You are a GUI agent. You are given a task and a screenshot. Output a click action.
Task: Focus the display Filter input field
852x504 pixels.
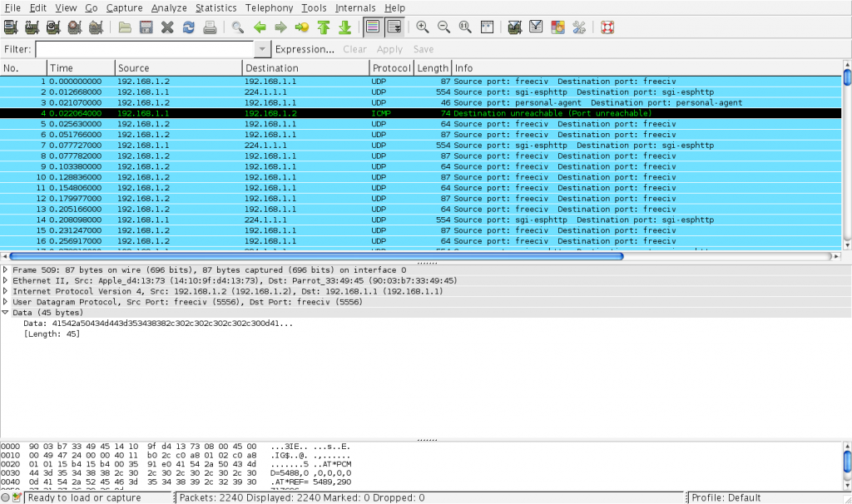point(145,49)
